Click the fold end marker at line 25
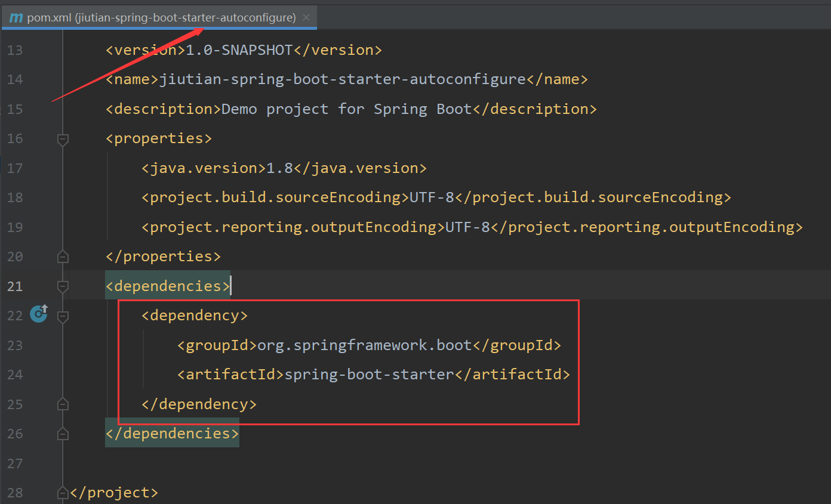The width and height of the screenshot is (831, 504). coord(63,404)
